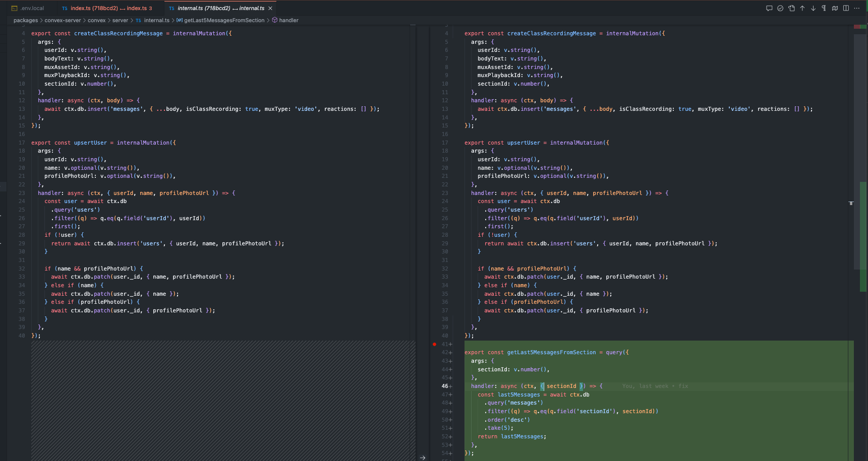Go to previous change with up arrow
The height and width of the screenshot is (461, 868).
point(802,8)
